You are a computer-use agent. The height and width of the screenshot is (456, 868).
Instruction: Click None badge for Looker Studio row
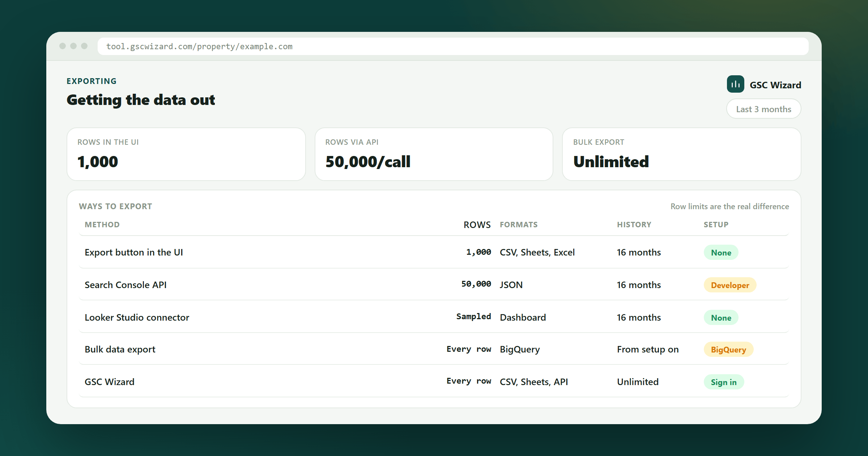721,318
